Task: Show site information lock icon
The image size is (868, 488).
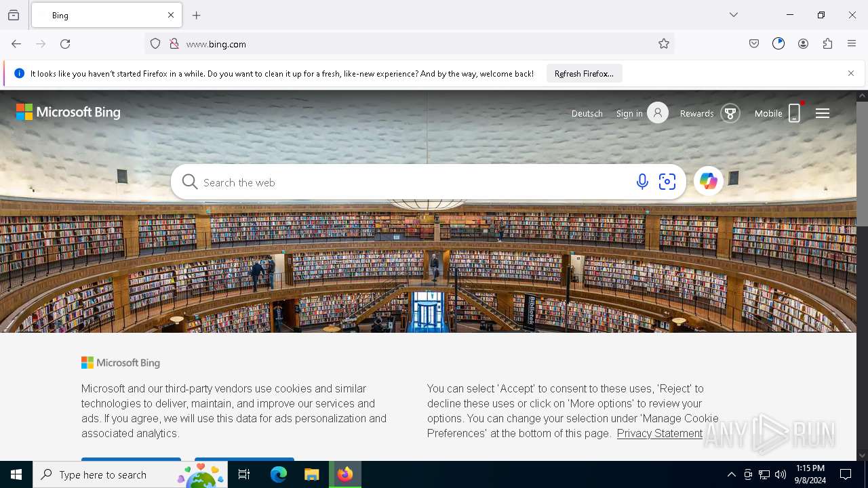Action: tap(174, 44)
